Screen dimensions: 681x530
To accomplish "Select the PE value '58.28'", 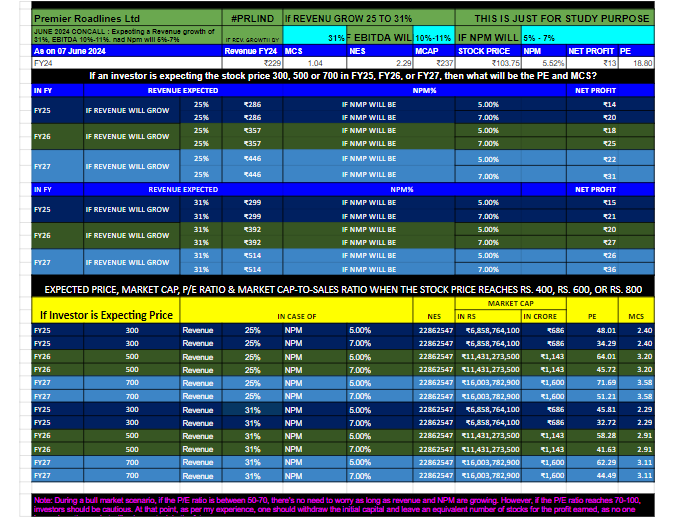I will 592,436.
